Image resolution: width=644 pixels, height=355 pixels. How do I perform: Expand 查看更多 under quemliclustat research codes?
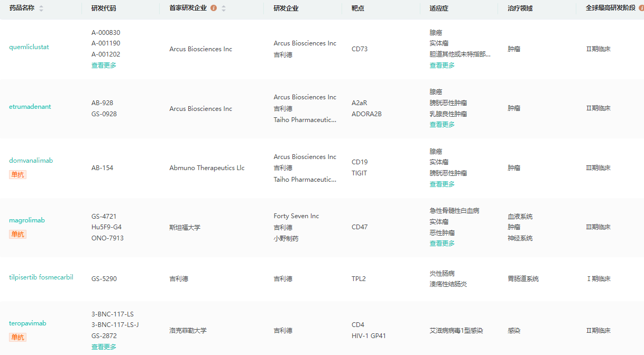click(104, 66)
